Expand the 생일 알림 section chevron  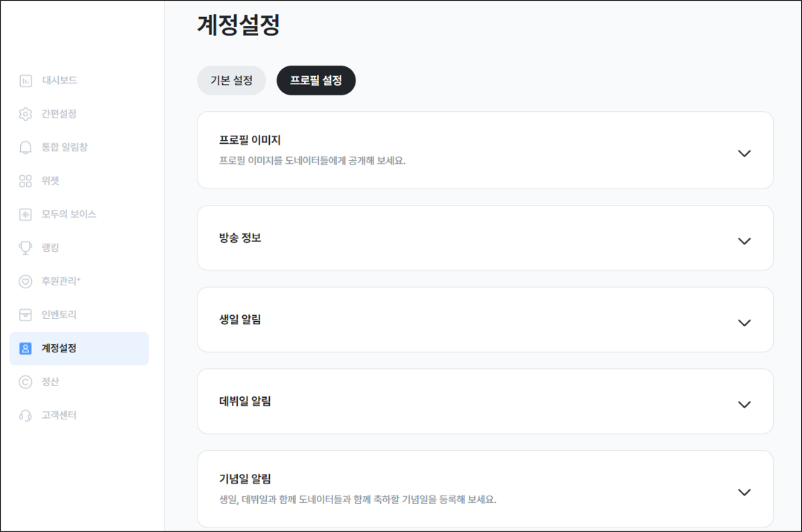[x=744, y=323]
